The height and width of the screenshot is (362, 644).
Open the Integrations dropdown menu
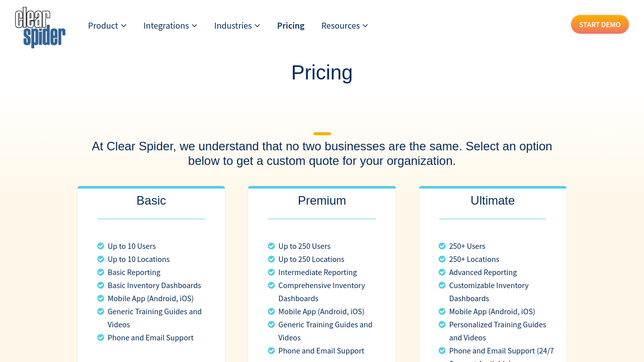170,26
